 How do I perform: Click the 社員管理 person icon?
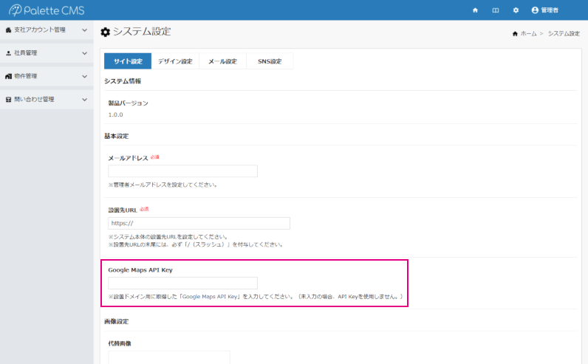(8, 53)
